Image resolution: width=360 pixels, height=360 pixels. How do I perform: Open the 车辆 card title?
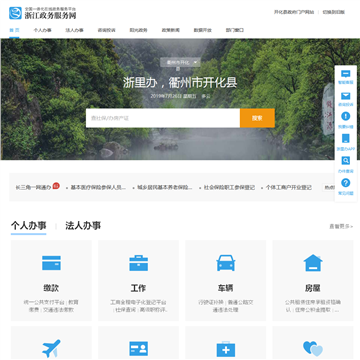pos(226,288)
